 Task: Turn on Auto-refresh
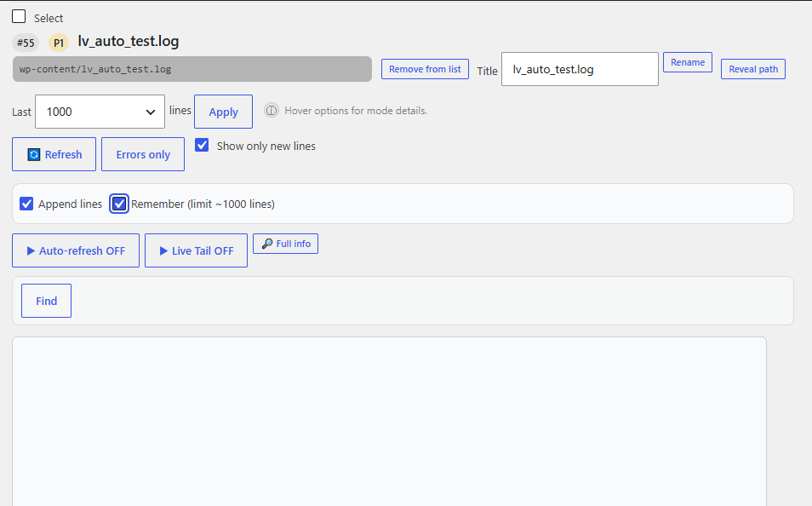click(x=76, y=250)
